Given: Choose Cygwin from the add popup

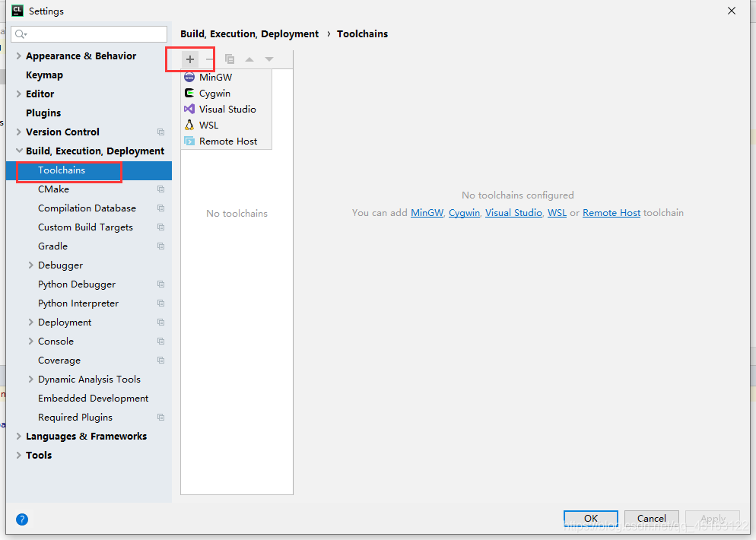Looking at the screenshot, I should [x=226, y=93].
